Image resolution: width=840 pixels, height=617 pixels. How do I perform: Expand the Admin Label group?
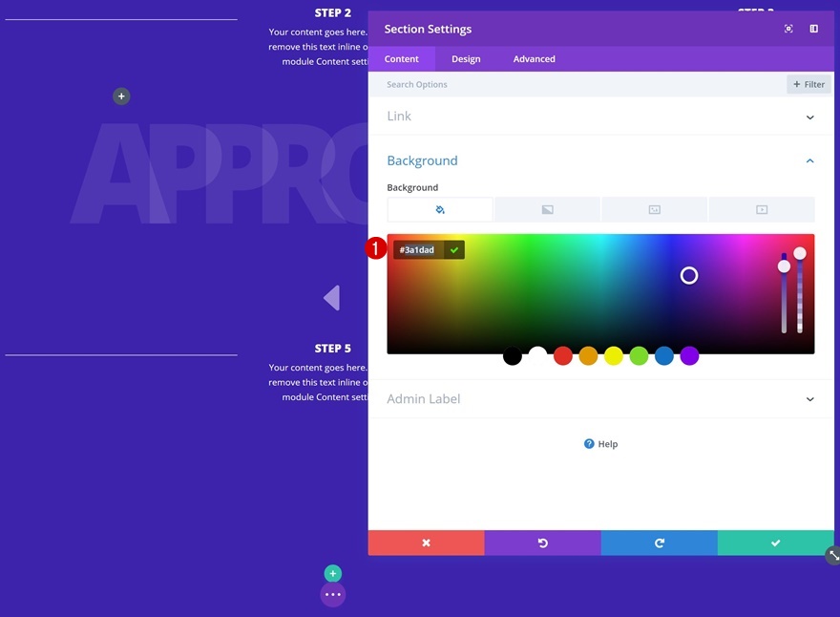(810, 399)
